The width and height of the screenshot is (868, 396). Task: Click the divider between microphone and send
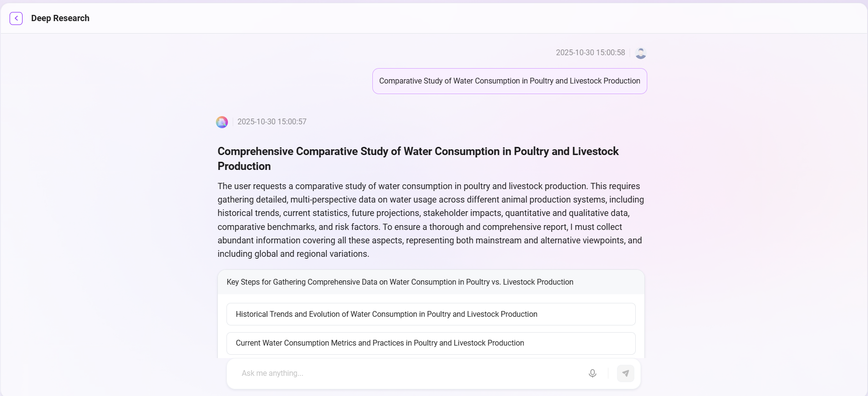point(608,373)
